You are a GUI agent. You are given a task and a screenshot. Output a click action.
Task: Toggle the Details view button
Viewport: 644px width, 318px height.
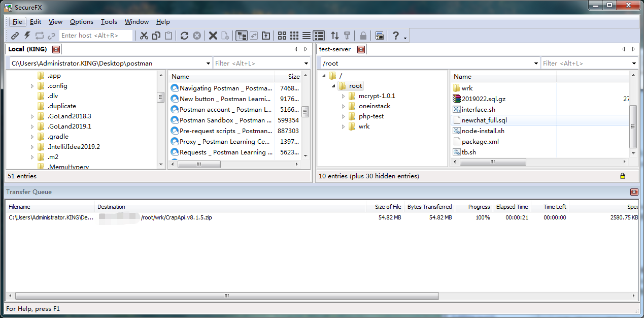319,36
